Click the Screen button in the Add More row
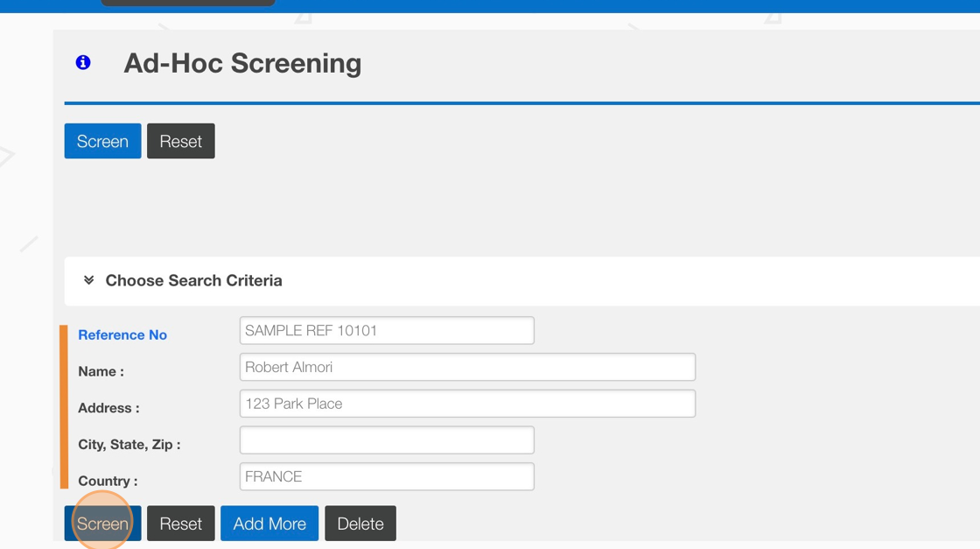Image resolution: width=980 pixels, height=549 pixels. [x=102, y=524]
